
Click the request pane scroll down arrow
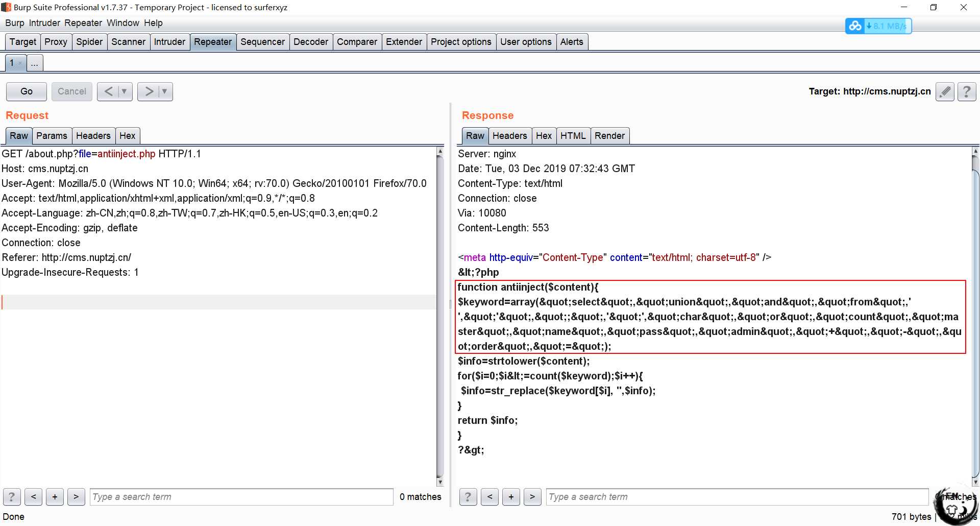click(440, 482)
